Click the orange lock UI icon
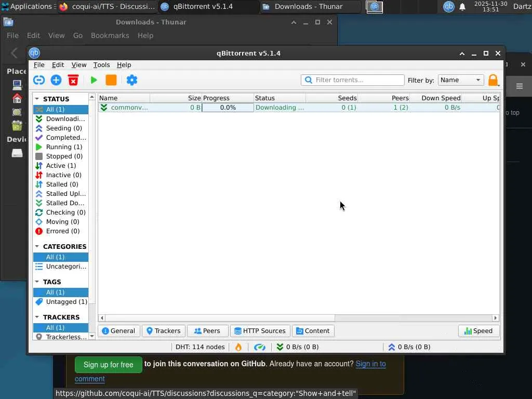 click(x=493, y=81)
